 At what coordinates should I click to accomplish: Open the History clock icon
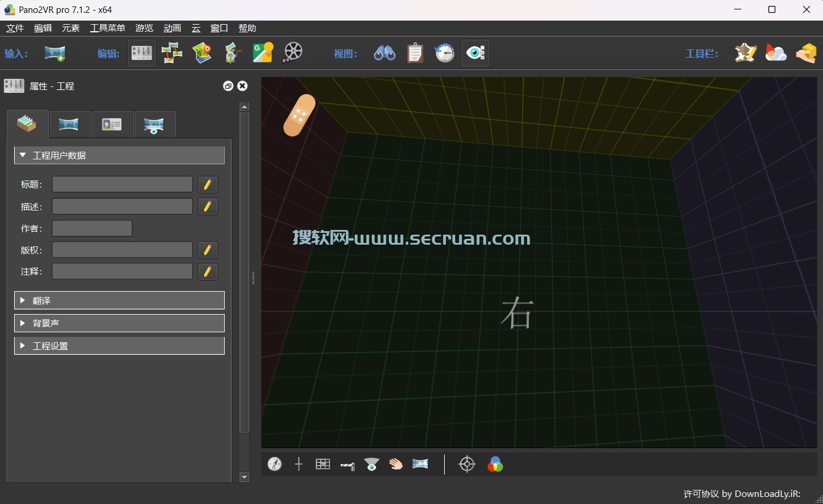(445, 54)
